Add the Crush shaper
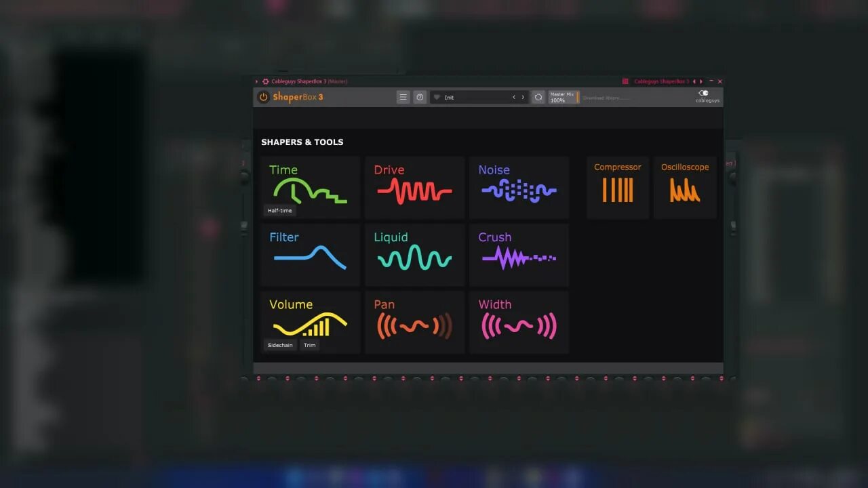The image size is (868, 488). [x=519, y=255]
